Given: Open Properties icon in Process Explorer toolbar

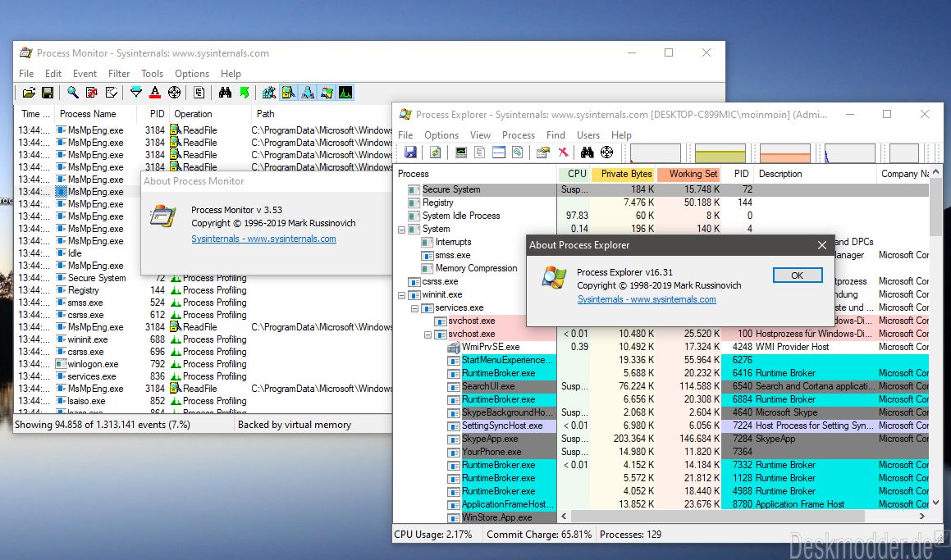Looking at the screenshot, I should [543, 153].
